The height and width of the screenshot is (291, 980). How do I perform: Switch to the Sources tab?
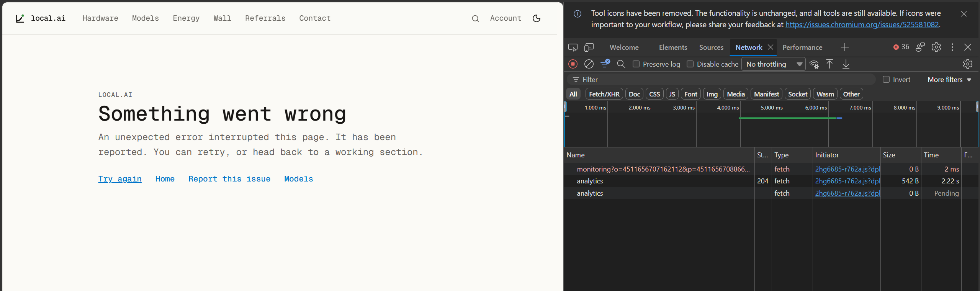point(711,47)
